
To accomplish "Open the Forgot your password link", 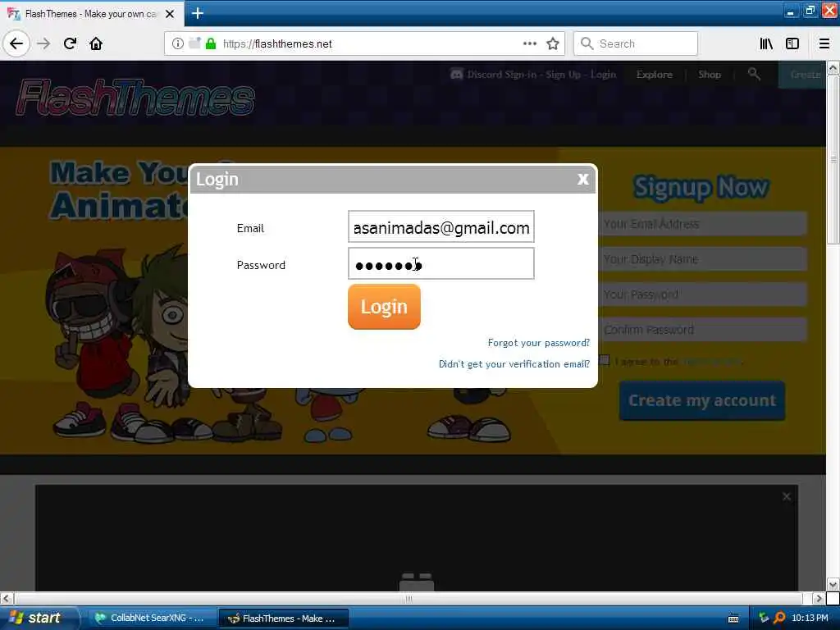I will point(538,343).
